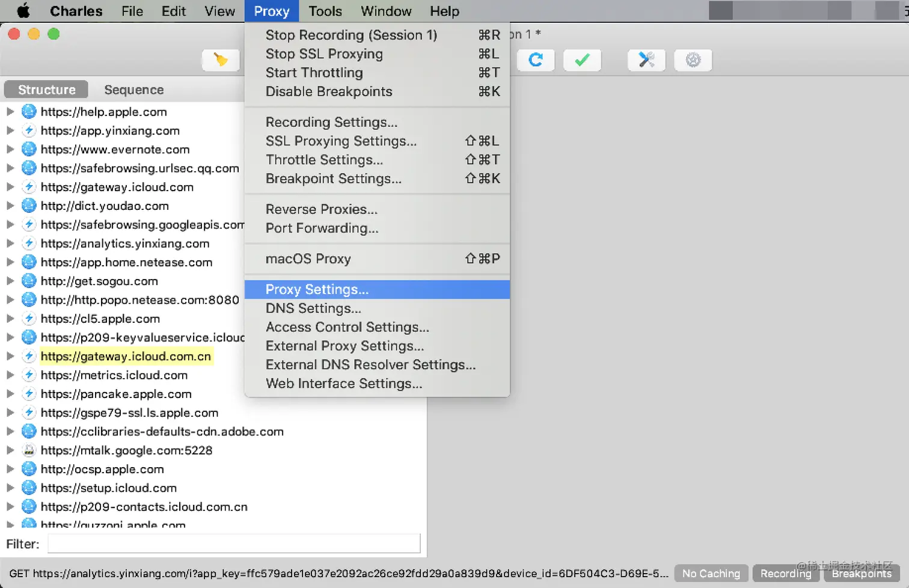The image size is (909, 588).
Task: Toggle the Recording status button
Action: tap(786, 574)
